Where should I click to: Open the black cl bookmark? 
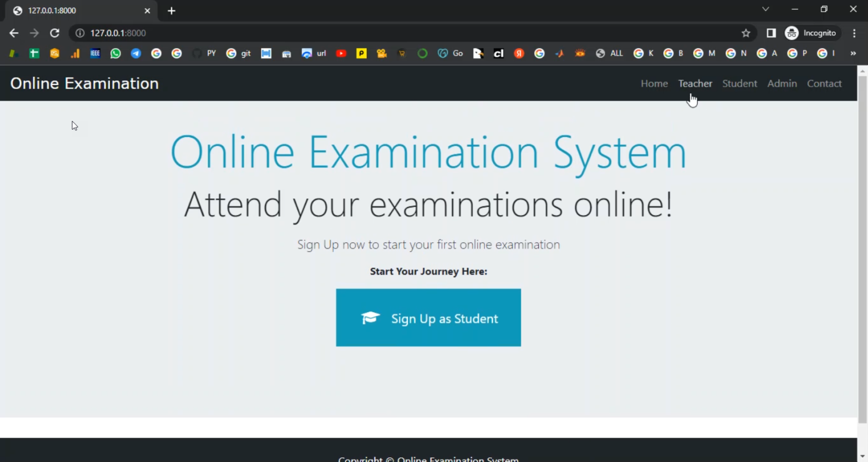499,53
